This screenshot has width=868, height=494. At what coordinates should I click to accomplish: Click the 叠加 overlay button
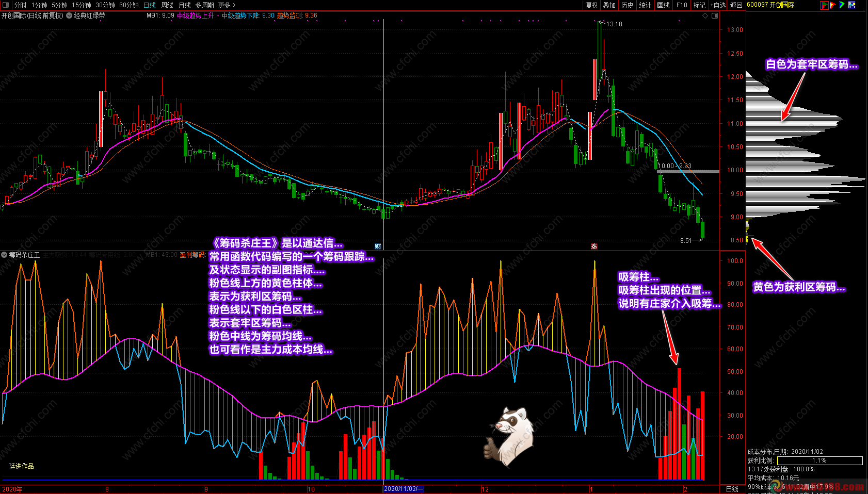point(609,5)
